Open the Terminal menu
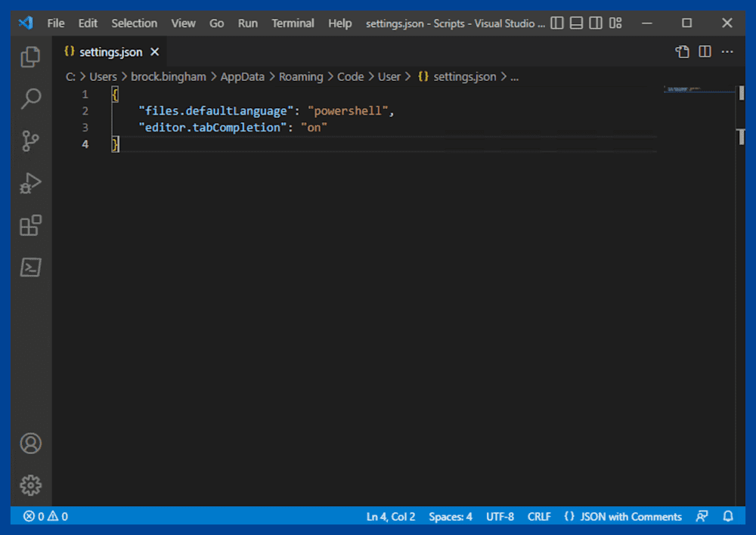This screenshot has height=535, width=756. (x=293, y=23)
